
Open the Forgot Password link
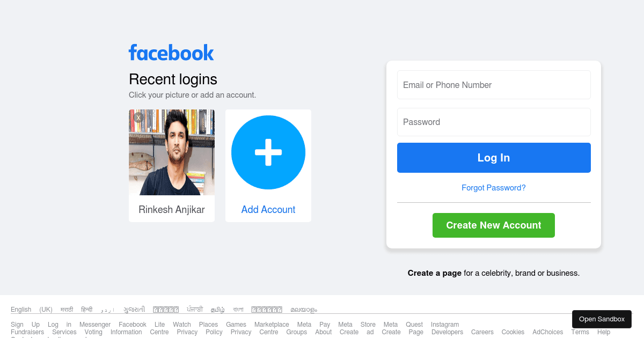[493, 187]
